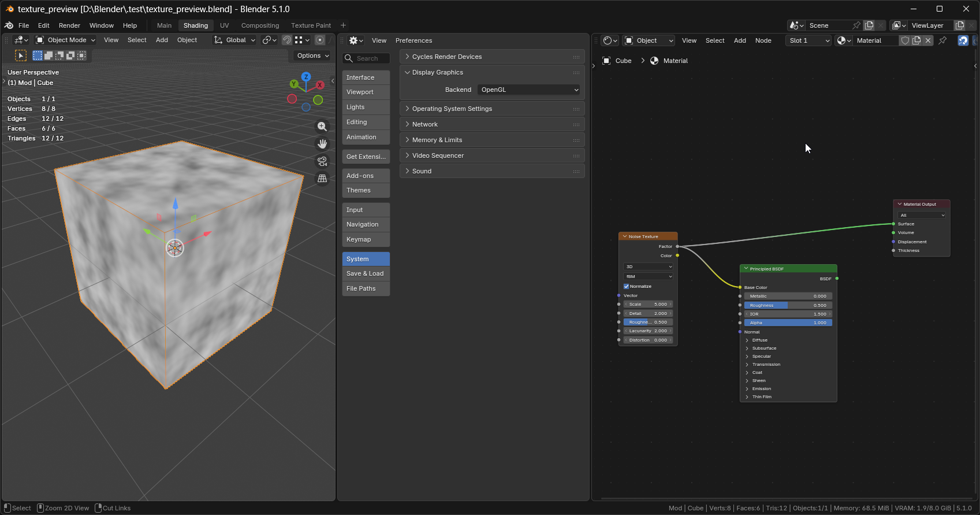Add a workspace with the plus icon
The width and height of the screenshot is (980, 515).
(x=343, y=25)
